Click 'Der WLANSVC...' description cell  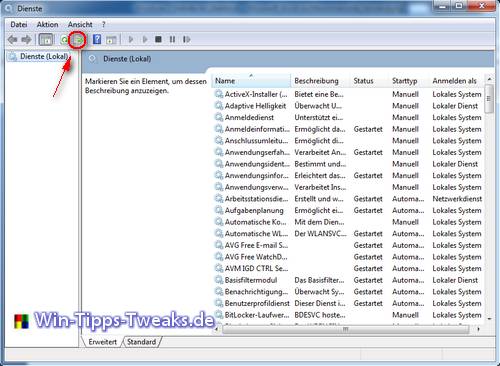coord(320,234)
